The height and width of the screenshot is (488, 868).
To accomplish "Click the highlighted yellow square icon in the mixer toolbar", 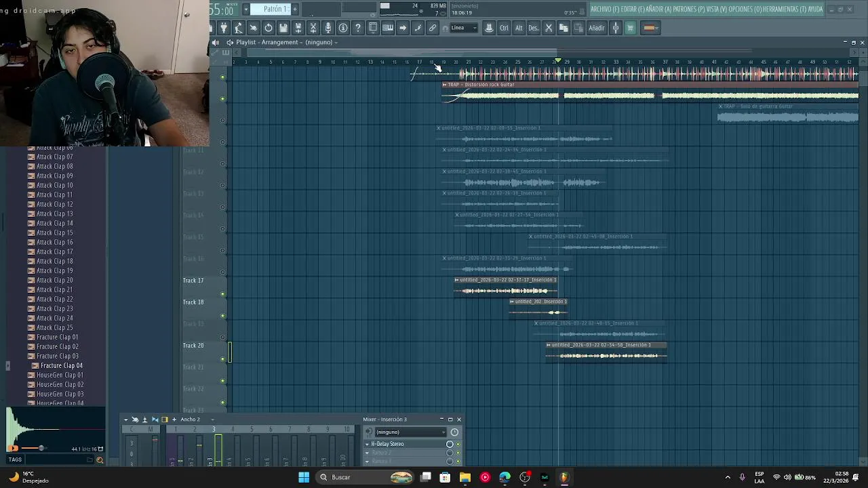I will 164,420.
